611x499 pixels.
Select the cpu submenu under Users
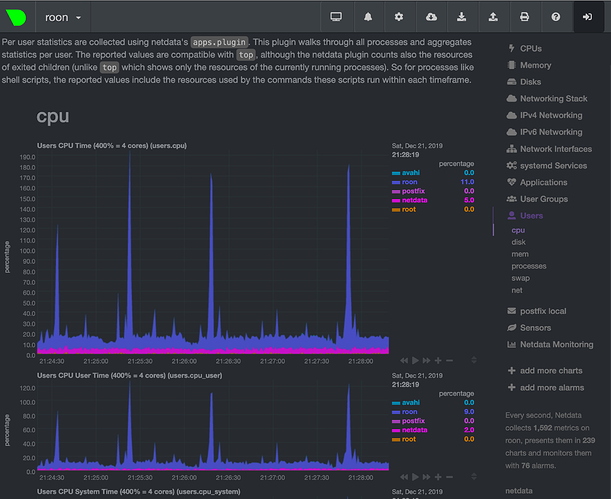tap(518, 230)
